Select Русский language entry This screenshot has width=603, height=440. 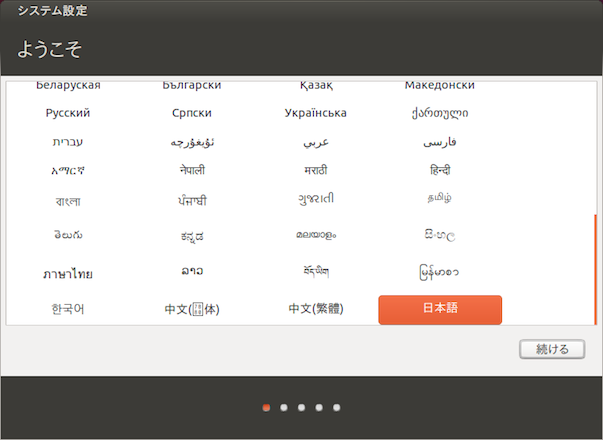(x=68, y=113)
